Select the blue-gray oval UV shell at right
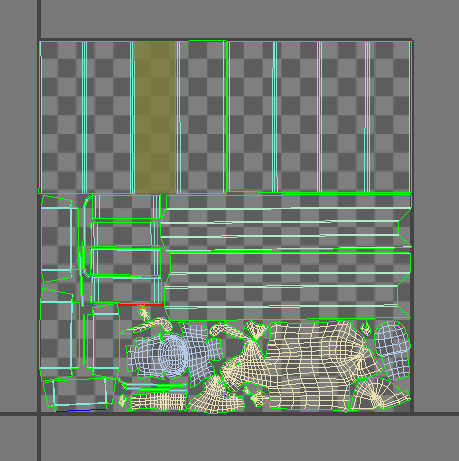 pyautogui.click(x=392, y=350)
